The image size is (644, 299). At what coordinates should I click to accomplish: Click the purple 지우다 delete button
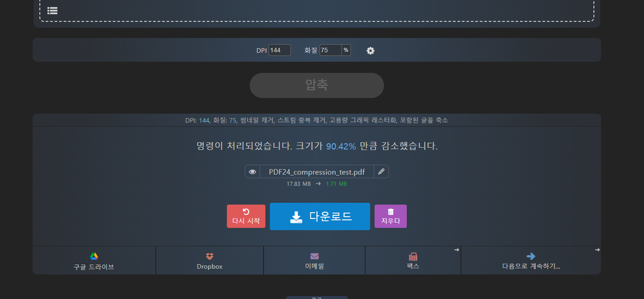pos(391,217)
